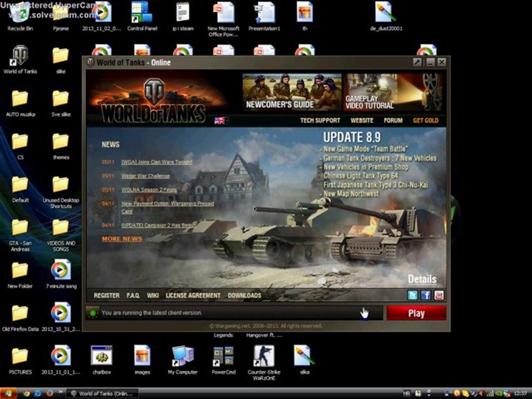The height and width of the screenshot is (399, 532).
Task: Select Get Gold in the launcher menu
Action: coord(426,120)
